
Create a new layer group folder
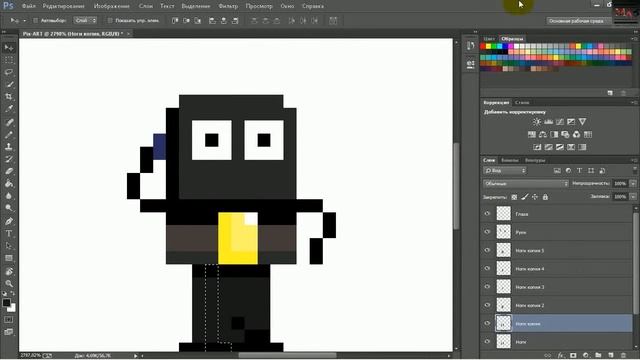point(598,356)
